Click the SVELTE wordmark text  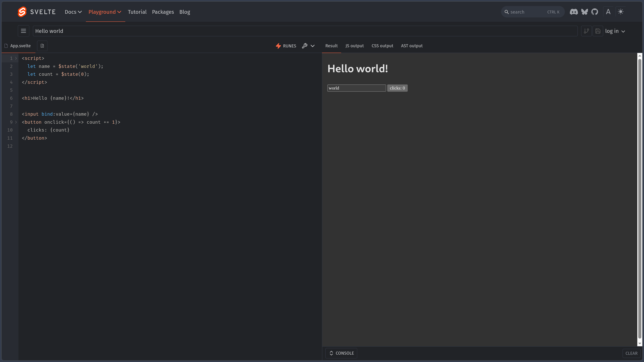[x=43, y=12]
